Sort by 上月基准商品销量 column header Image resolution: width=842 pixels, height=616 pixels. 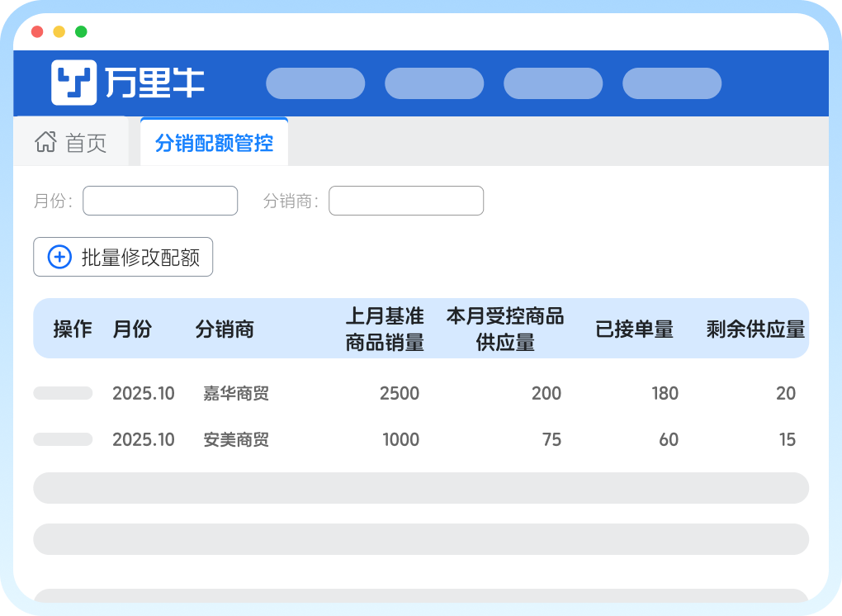point(385,329)
